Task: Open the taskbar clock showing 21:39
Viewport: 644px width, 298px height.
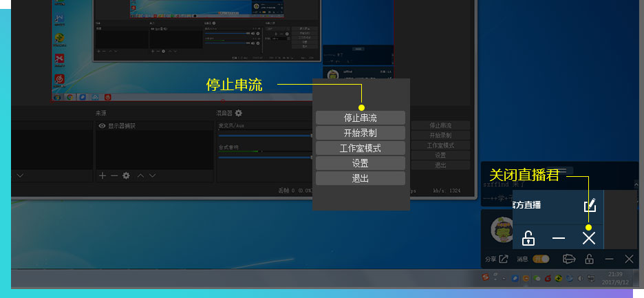Action: pos(615,278)
